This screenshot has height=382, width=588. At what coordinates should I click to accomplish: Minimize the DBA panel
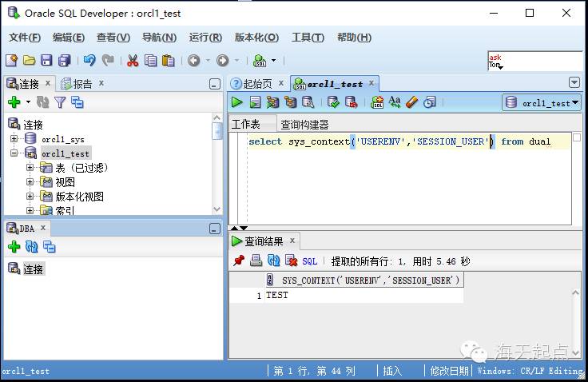[x=214, y=229]
